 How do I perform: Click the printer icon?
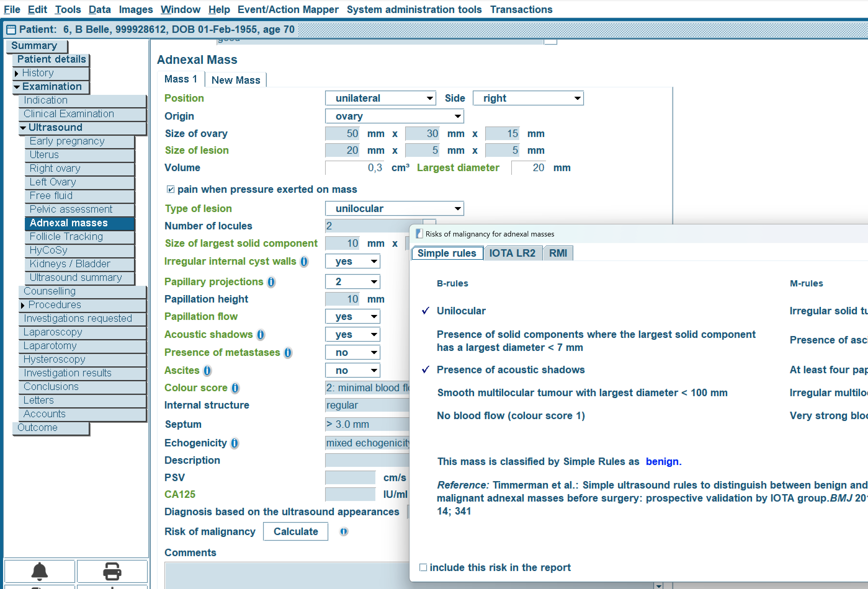click(x=112, y=571)
